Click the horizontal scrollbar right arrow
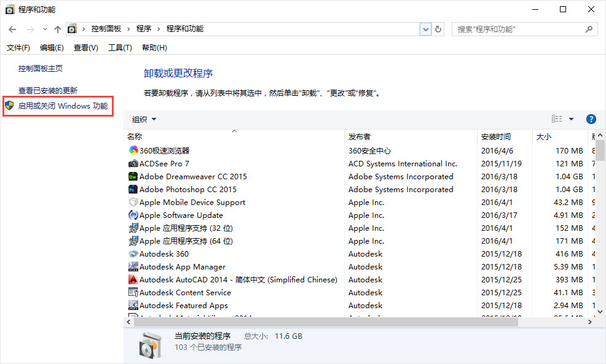606x364 pixels. click(590, 322)
